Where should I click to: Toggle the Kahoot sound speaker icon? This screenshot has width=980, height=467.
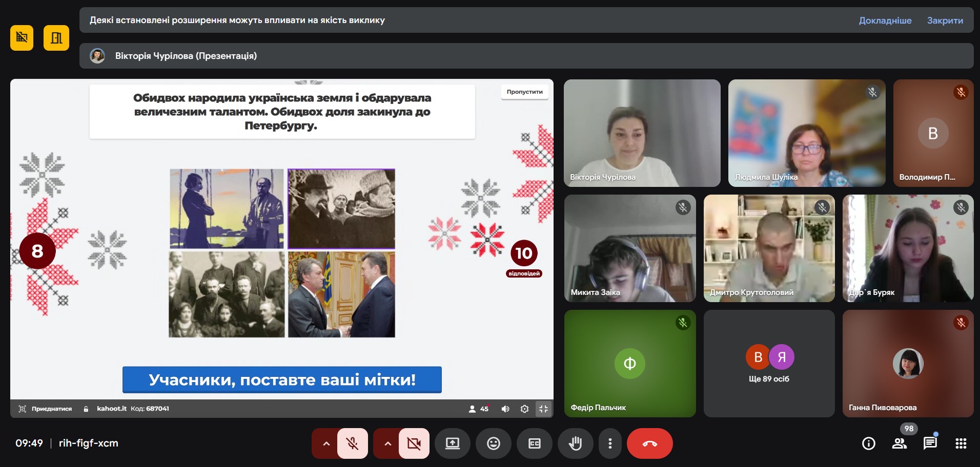pyautogui.click(x=505, y=409)
